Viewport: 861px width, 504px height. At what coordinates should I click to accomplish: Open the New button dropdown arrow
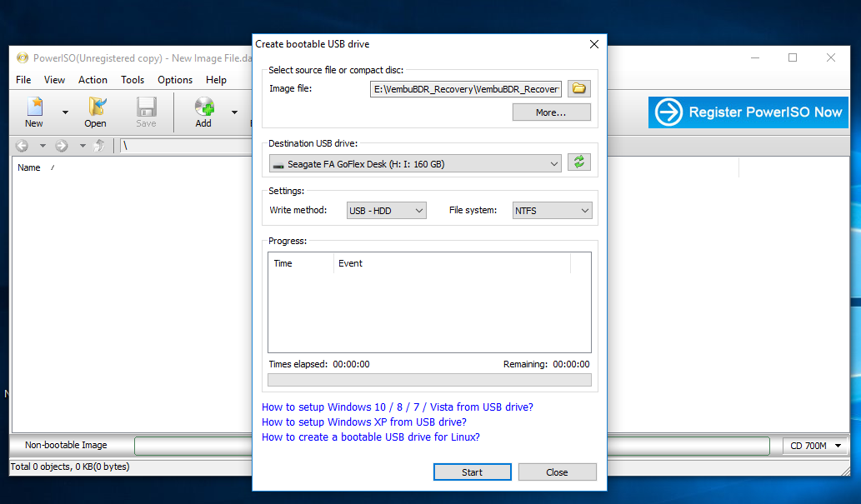tap(65, 112)
